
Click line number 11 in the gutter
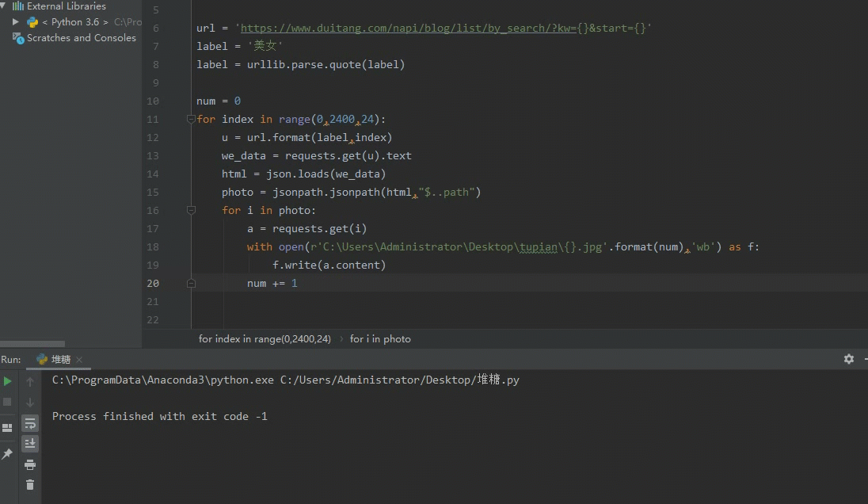(x=153, y=119)
